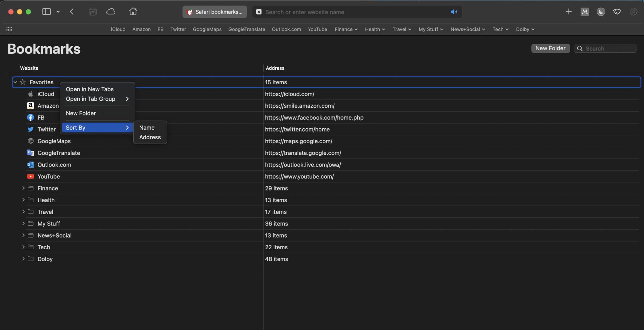644x330 pixels.
Task: Focus the bookmarks Search field
Action: click(605, 49)
